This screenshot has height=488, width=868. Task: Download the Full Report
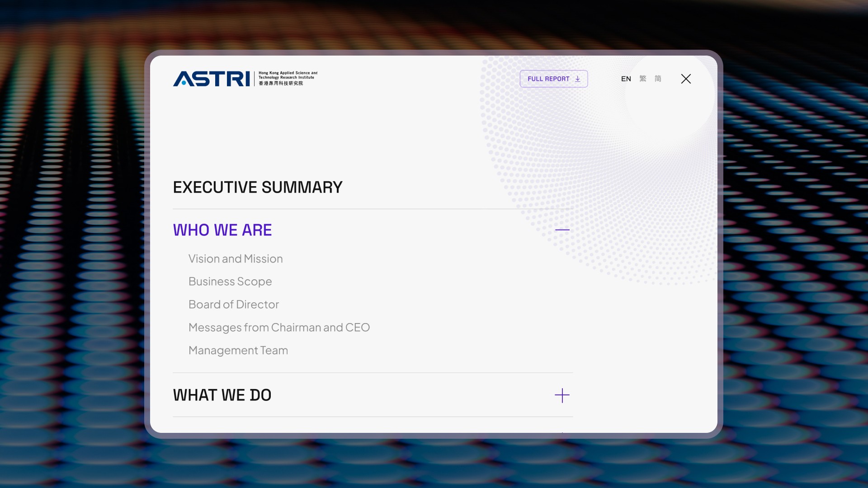coord(548,79)
